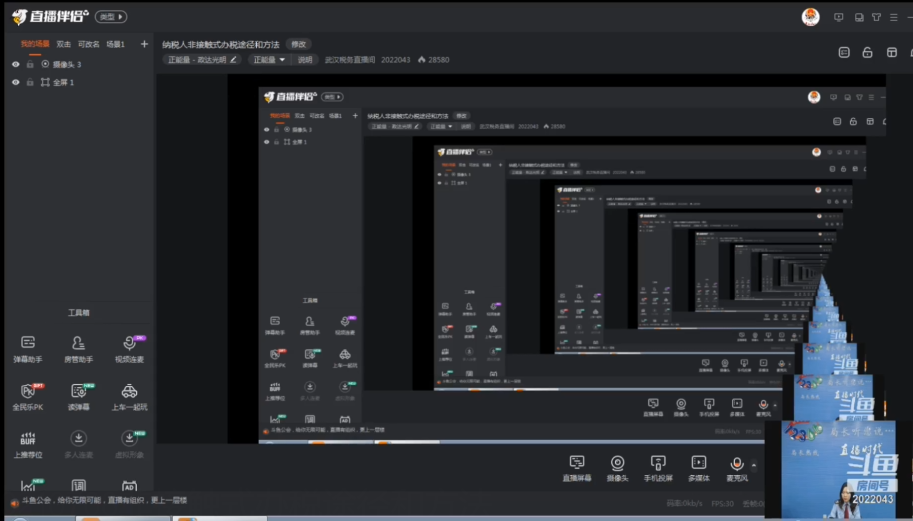Switch to the outermost 场景1 tab

[x=115, y=44]
